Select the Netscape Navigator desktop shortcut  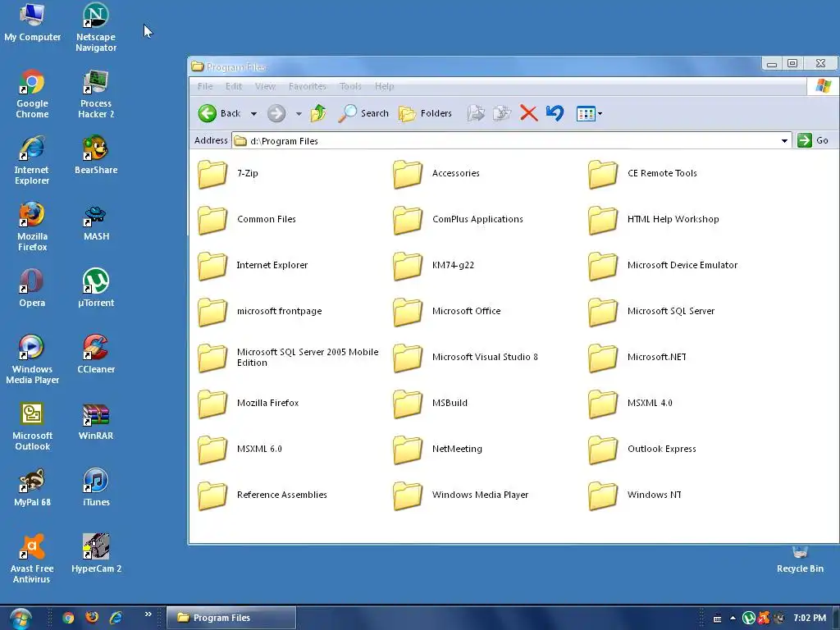pyautogui.click(x=96, y=27)
